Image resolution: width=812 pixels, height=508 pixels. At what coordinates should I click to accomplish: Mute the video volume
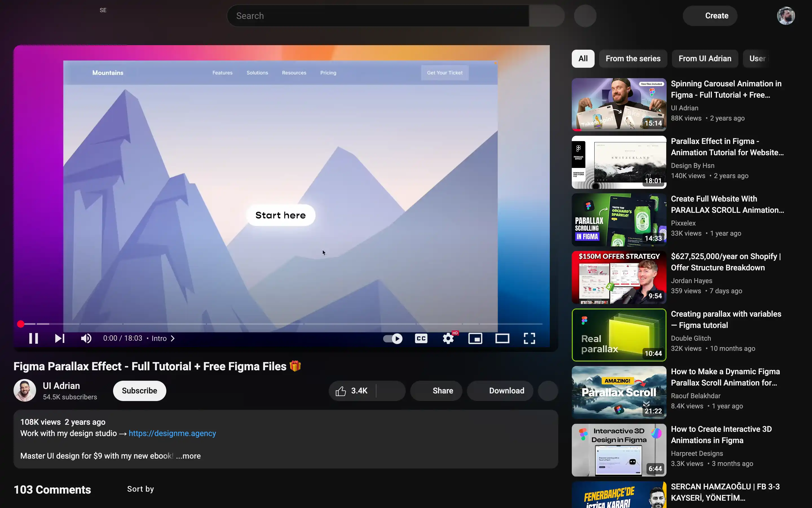[86, 338]
